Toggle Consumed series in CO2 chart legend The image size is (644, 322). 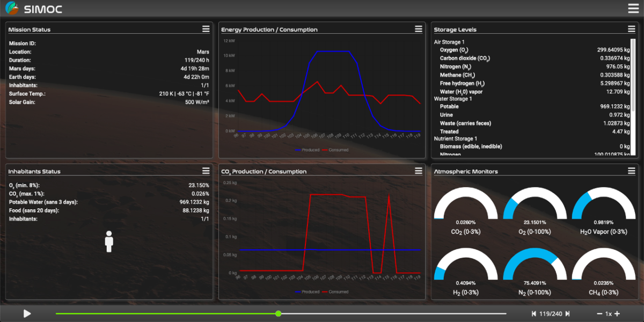click(335, 292)
